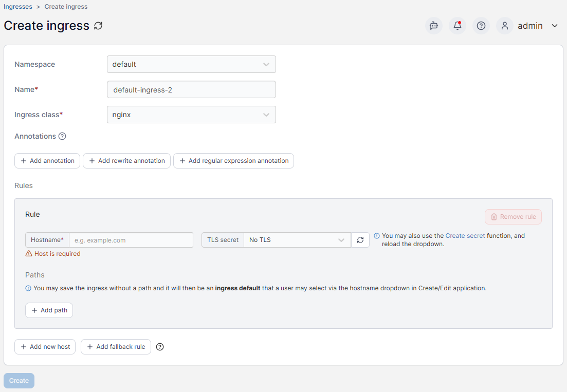Open the TLS secret dropdown

(297, 240)
